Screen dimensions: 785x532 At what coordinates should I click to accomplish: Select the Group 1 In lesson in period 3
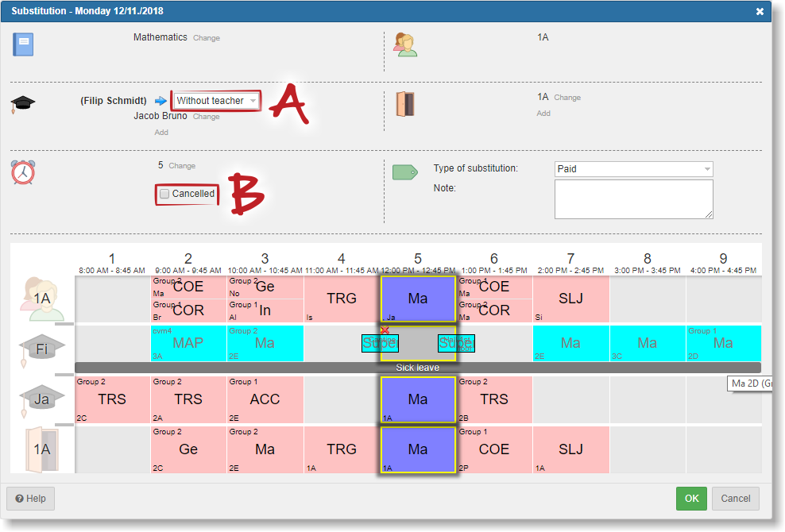(x=265, y=310)
